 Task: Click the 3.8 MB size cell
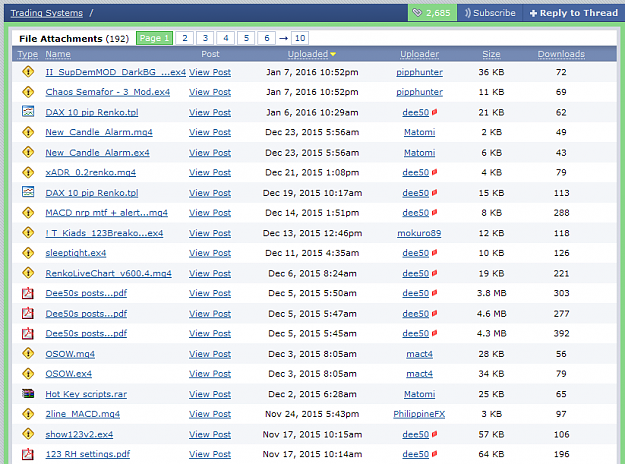[x=491, y=293]
